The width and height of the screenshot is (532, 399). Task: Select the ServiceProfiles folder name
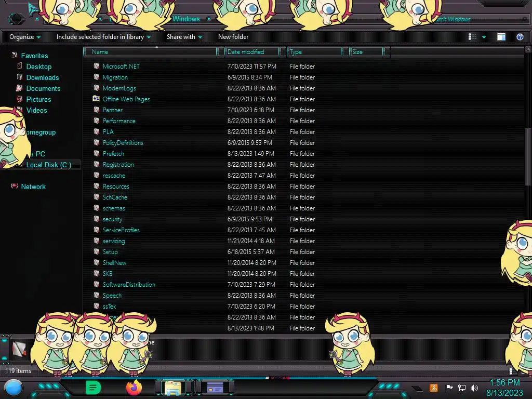click(121, 230)
